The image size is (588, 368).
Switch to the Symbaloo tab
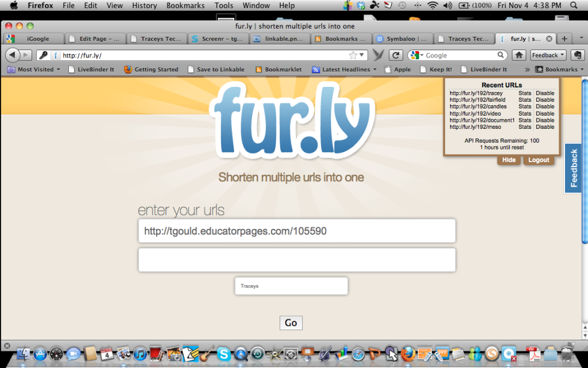click(x=403, y=39)
